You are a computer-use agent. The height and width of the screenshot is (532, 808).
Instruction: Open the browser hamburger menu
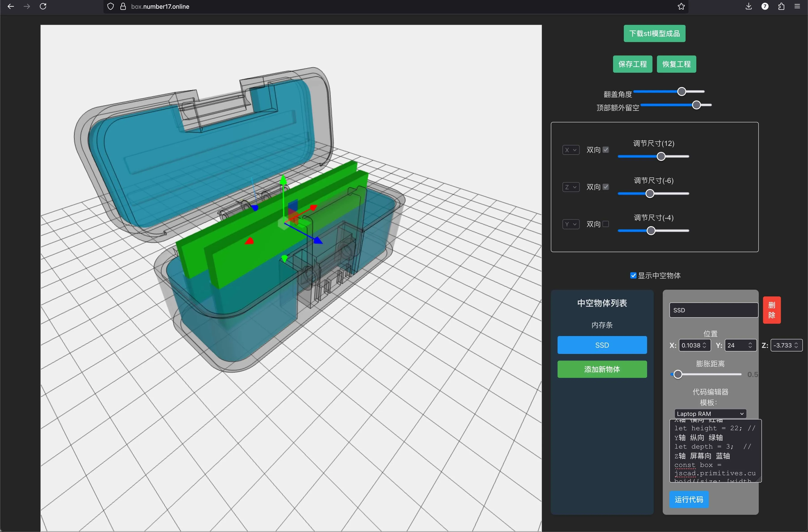coord(797,6)
